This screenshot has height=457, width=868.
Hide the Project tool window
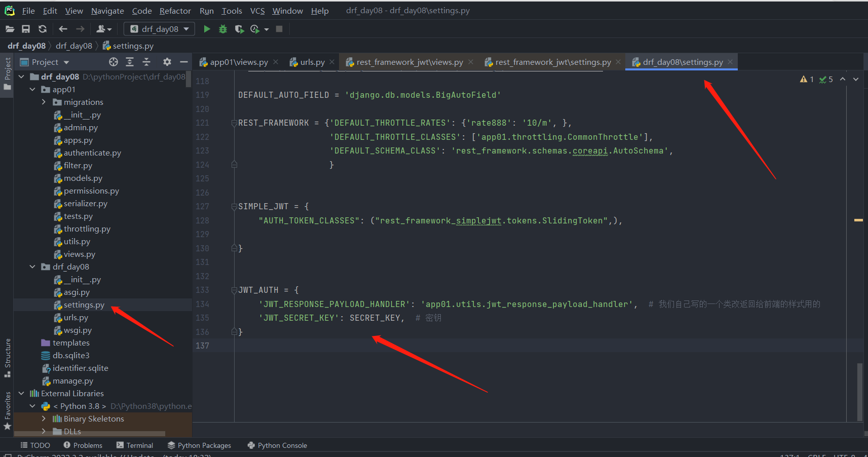184,62
